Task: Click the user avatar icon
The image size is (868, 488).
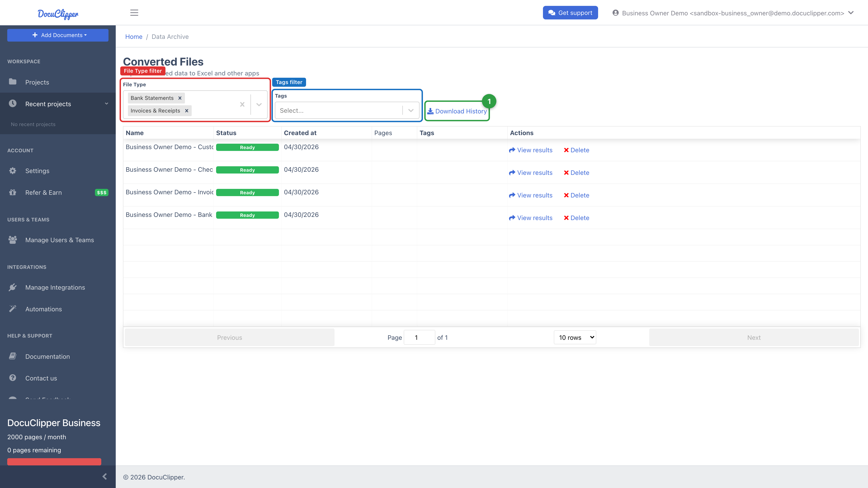Action: [x=616, y=13]
